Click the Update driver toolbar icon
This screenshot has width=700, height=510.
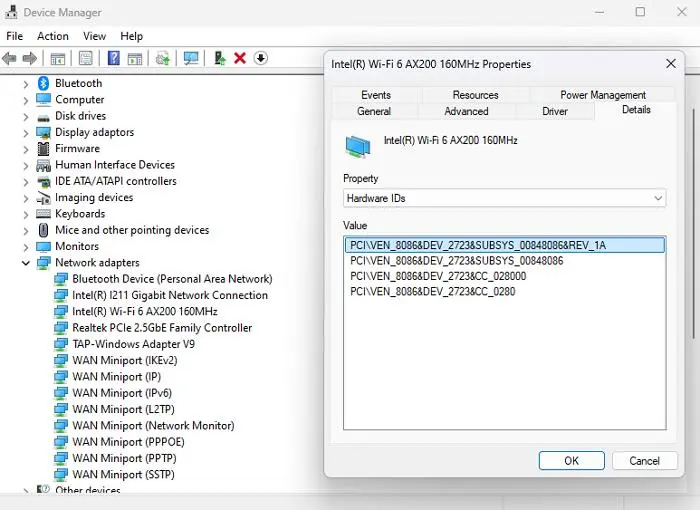pyautogui.click(x=162, y=59)
